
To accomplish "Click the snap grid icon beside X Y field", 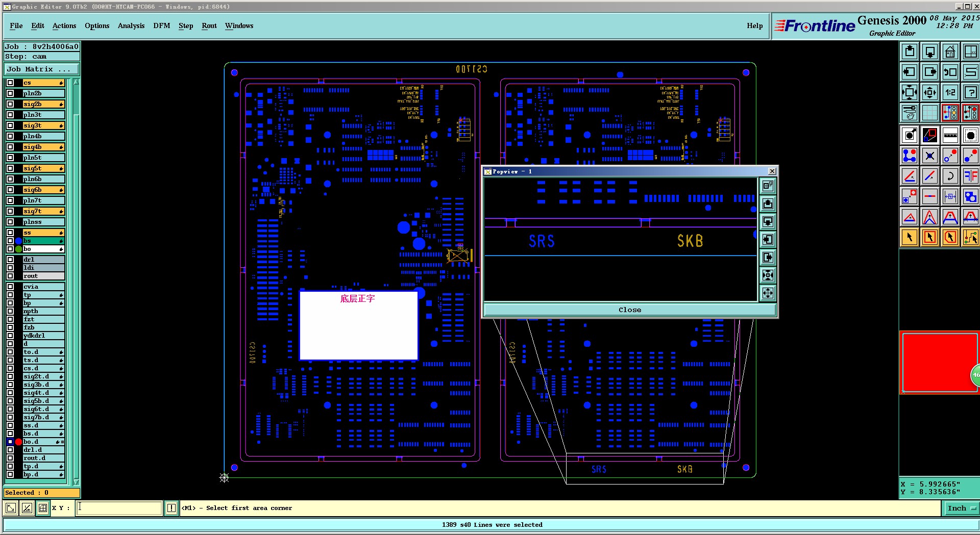I will [43, 508].
